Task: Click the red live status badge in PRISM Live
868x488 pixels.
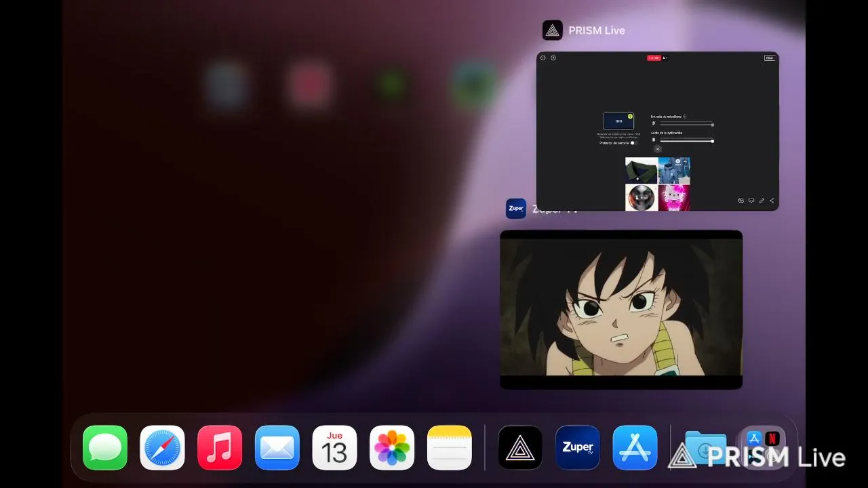Action: (x=654, y=58)
